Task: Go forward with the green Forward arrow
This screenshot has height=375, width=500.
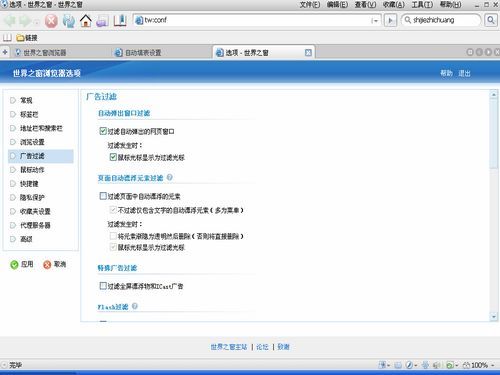Action: [25, 21]
